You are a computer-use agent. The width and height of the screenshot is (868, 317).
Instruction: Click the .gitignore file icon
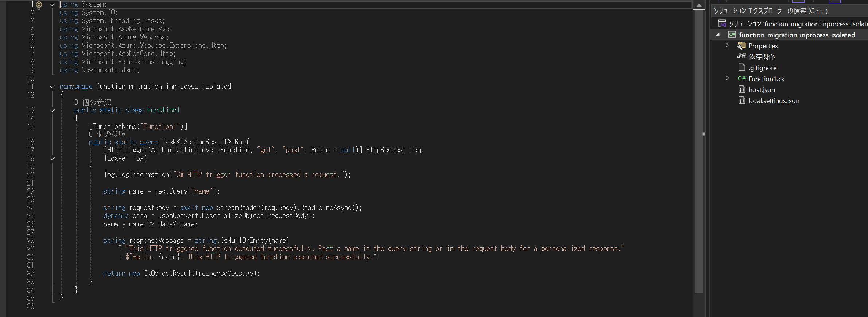[741, 68]
